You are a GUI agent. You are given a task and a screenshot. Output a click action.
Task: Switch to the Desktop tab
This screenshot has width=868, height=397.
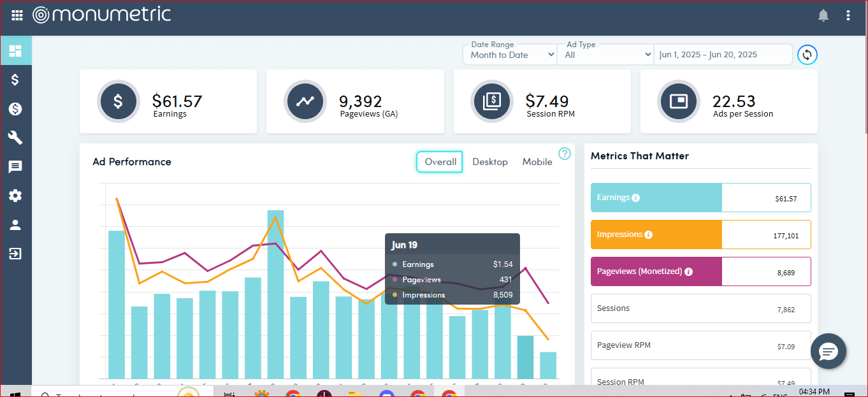pyautogui.click(x=490, y=162)
